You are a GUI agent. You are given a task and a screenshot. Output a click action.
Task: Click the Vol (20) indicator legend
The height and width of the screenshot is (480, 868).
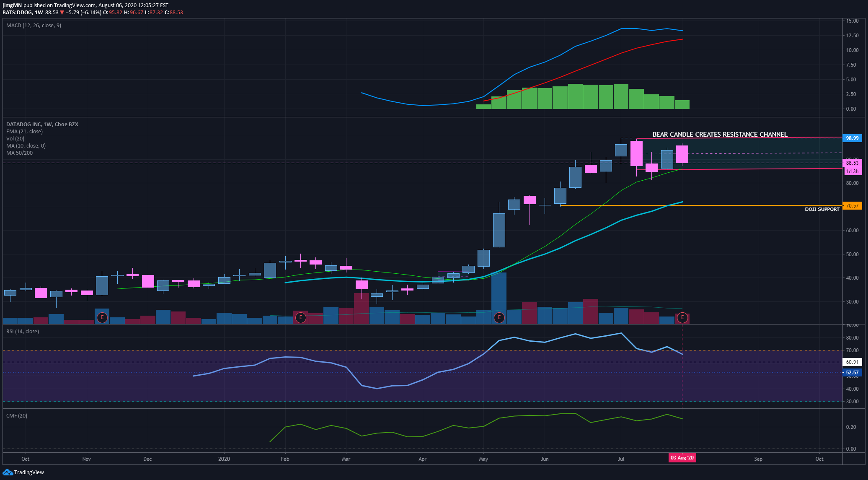[15, 139]
